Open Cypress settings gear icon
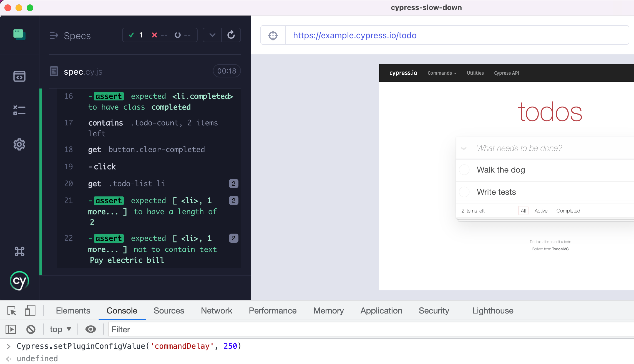The width and height of the screenshot is (634, 364). (x=19, y=144)
